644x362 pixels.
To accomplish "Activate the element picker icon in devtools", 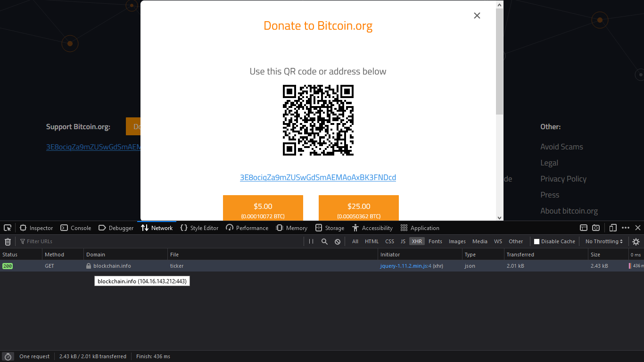I will (x=8, y=228).
